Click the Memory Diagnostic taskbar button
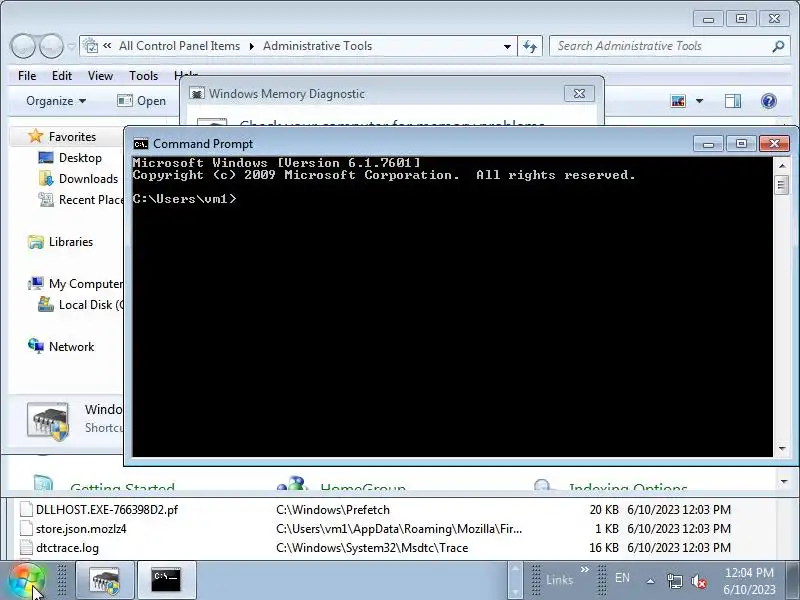 click(105, 580)
